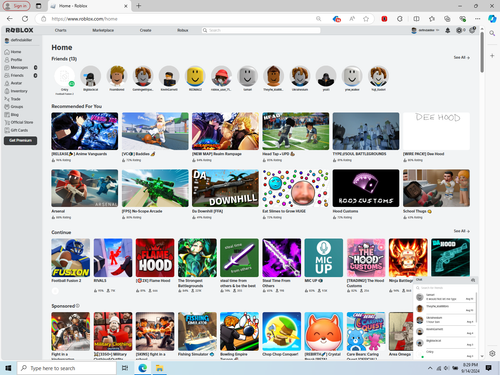Open the Edge Collections icon
The height and width of the screenshot is (375, 500).
447,19
